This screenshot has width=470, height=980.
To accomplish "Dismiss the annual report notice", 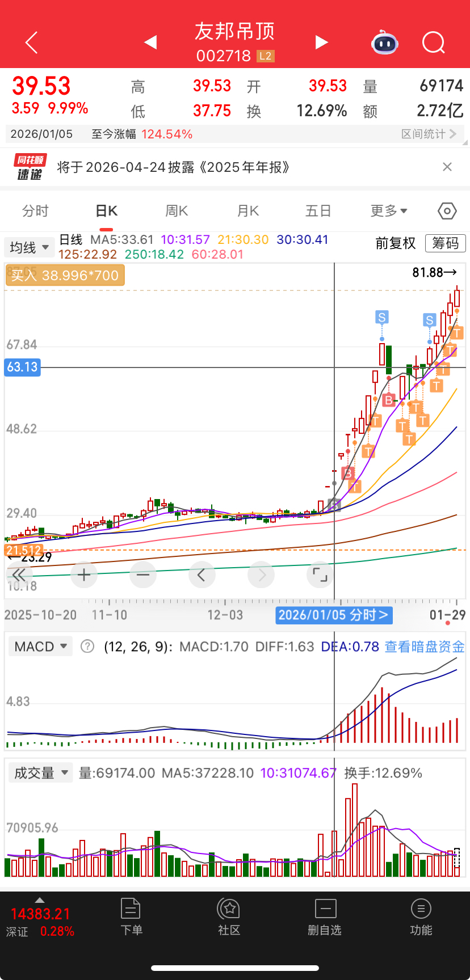I will (x=447, y=167).
